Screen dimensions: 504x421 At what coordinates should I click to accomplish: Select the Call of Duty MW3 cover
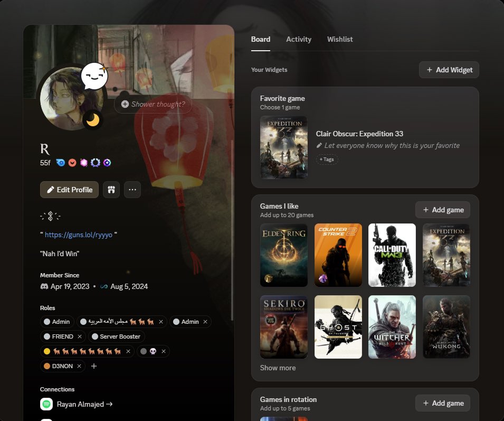(392, 255)
